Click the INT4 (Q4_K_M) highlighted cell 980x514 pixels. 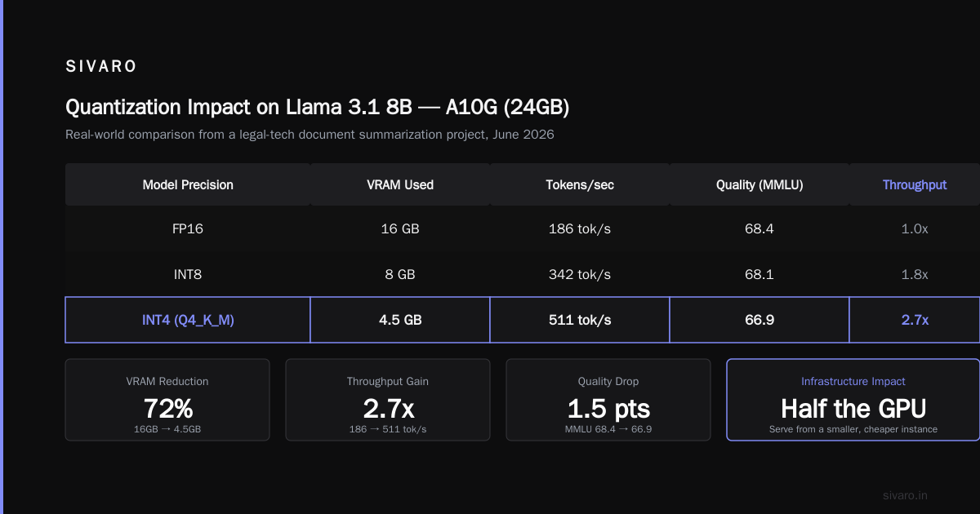point(188,320)
